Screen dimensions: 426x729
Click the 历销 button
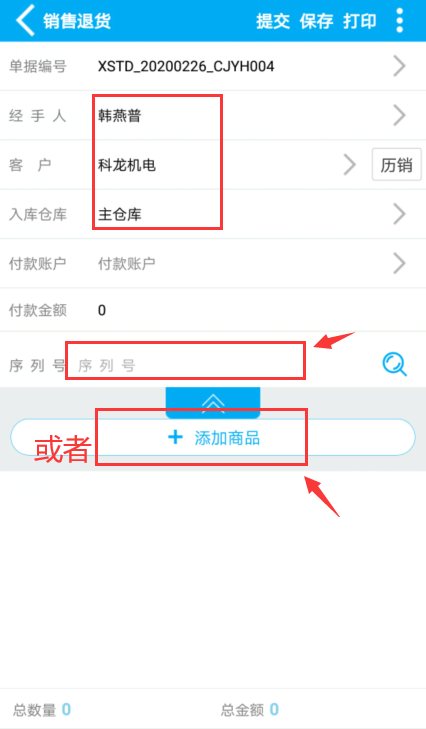point(396,165)
